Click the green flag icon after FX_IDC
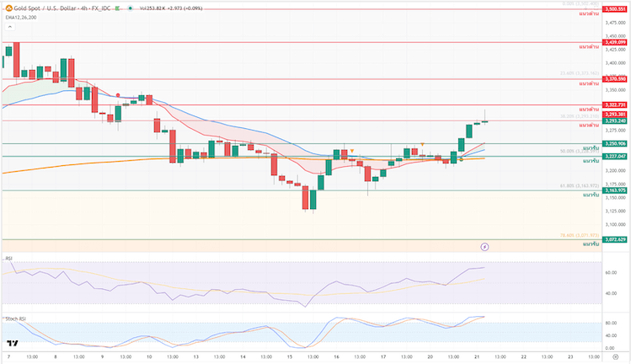Image resolution: width=631 pixels, height=364 pixels. [x=117, y=8]
